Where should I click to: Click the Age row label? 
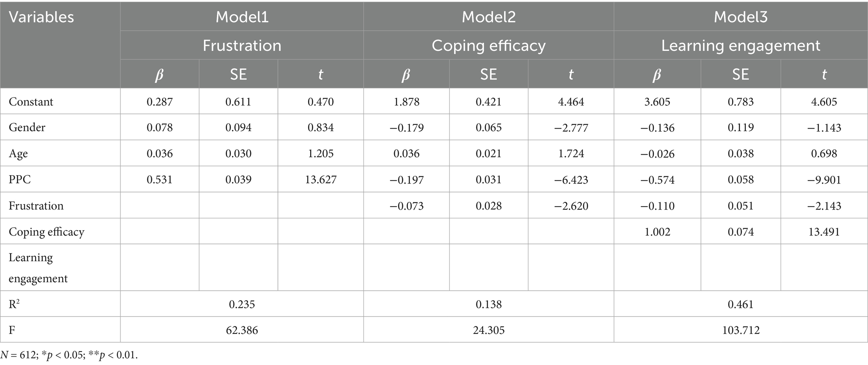point(18,153)
